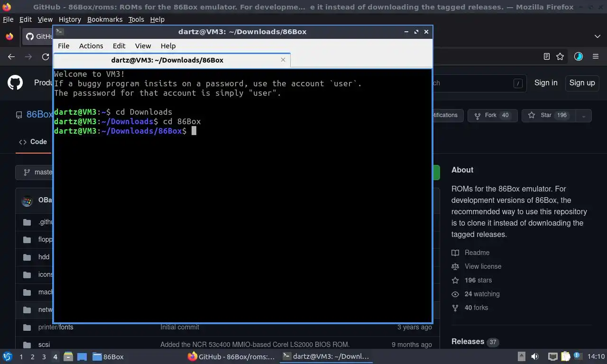
Task: List all Firefox tabs chevron
Action: point(597,36)
